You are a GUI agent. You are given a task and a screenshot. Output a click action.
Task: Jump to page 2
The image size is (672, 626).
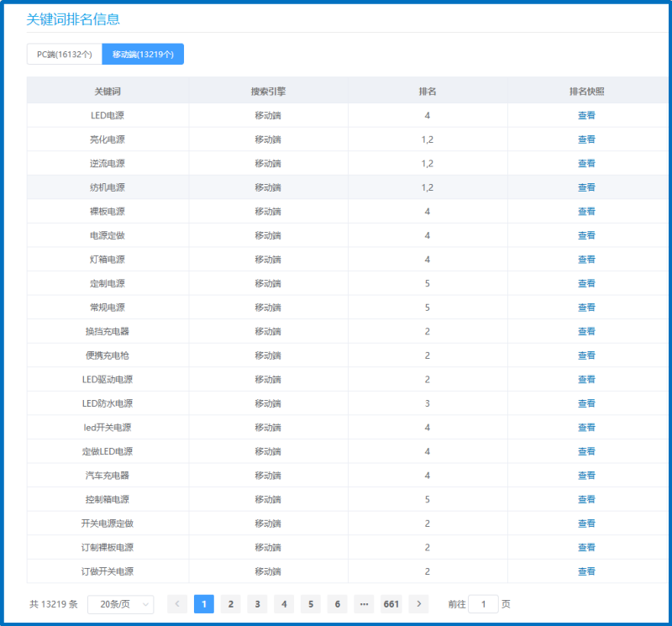pos(230,604)
